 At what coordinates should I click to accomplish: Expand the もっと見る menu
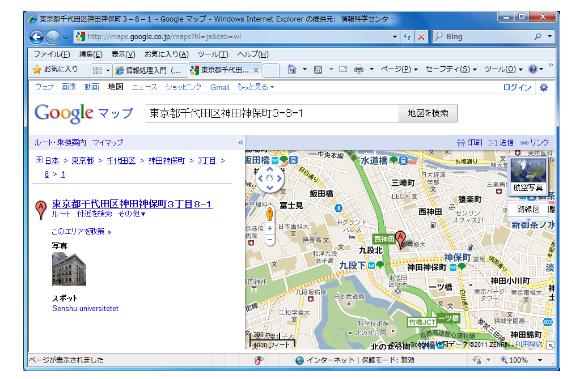click(x=255, y=87)
